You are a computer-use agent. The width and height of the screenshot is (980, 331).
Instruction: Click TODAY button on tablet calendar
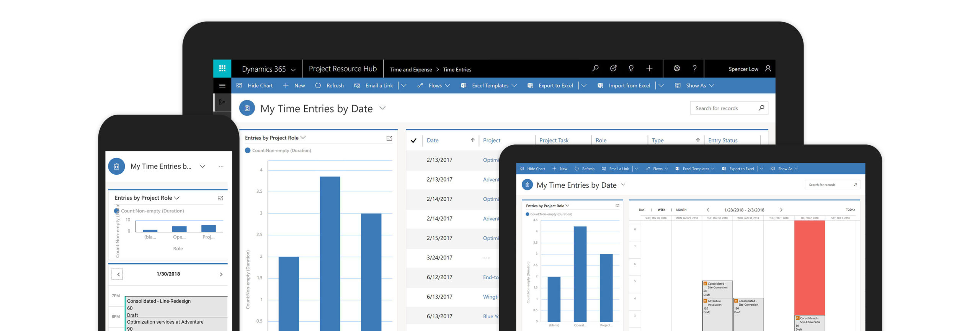pos(850,210)
